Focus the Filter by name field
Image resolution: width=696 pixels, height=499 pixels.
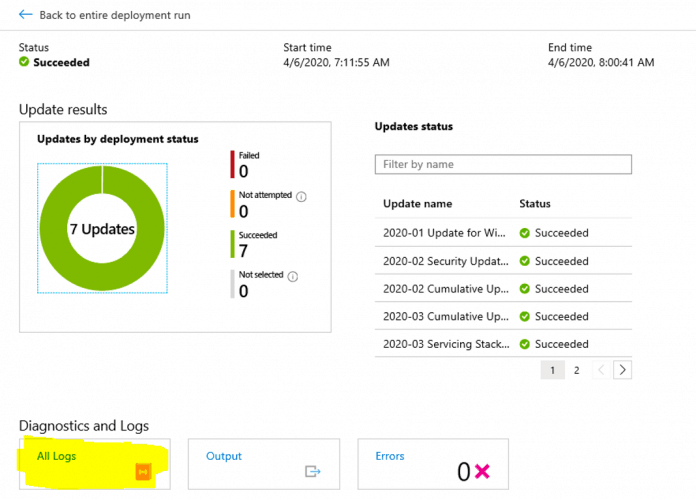[503, 164]
